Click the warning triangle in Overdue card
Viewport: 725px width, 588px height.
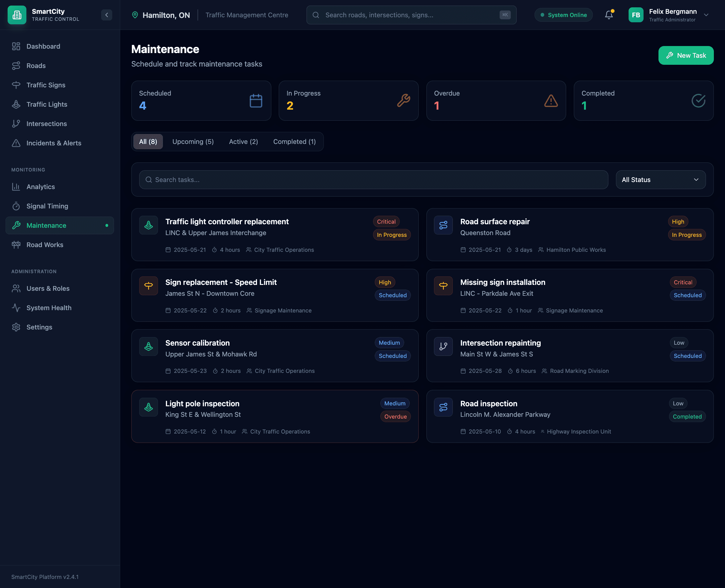pyautogui.click(x=551, y=101)
